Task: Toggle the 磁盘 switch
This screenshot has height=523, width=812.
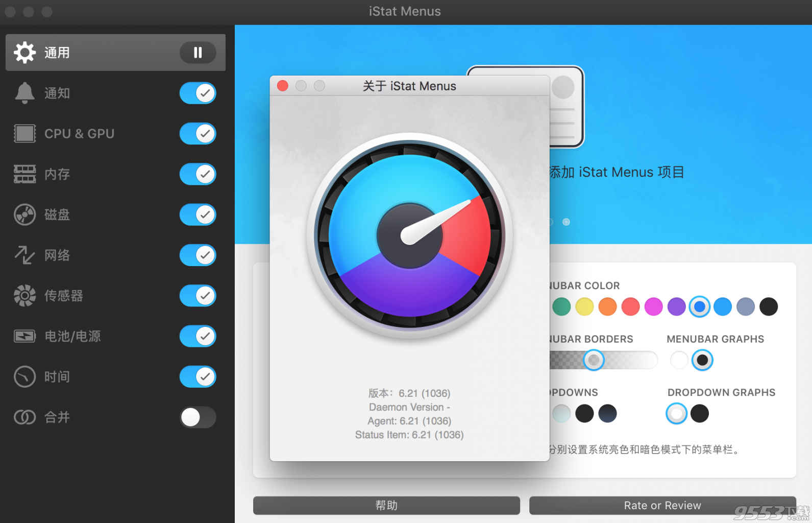Action: (198, 215)
